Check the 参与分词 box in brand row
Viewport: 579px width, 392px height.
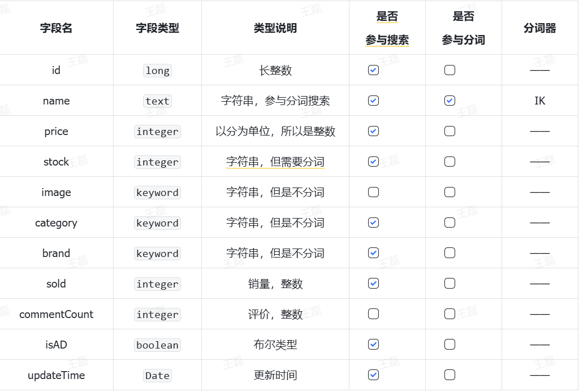coord(450,253)
